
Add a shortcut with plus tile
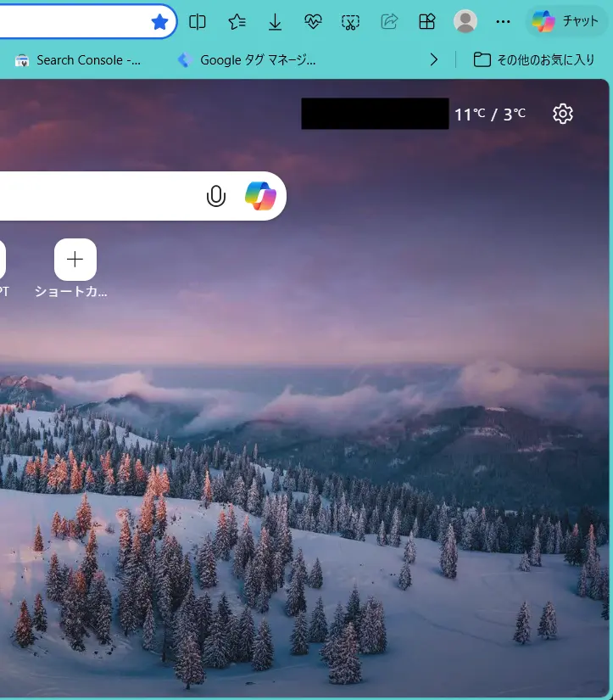pyautogui.click(x=75, y=260)
